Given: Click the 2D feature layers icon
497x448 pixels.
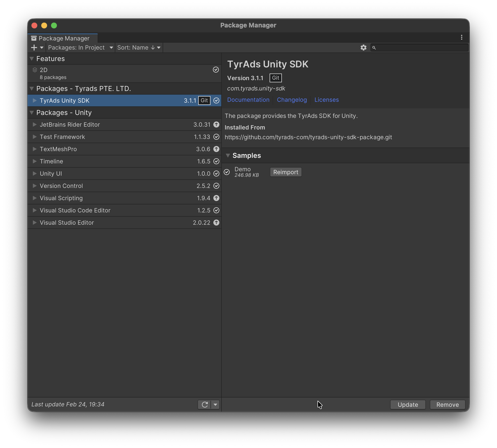Looking at the screenshot, I should click(35, 70).
